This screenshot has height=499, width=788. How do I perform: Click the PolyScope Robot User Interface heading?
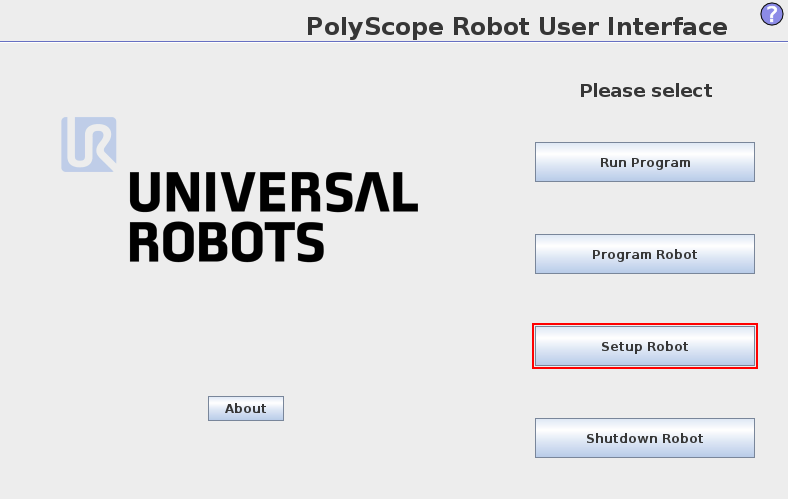click(517, 26)
